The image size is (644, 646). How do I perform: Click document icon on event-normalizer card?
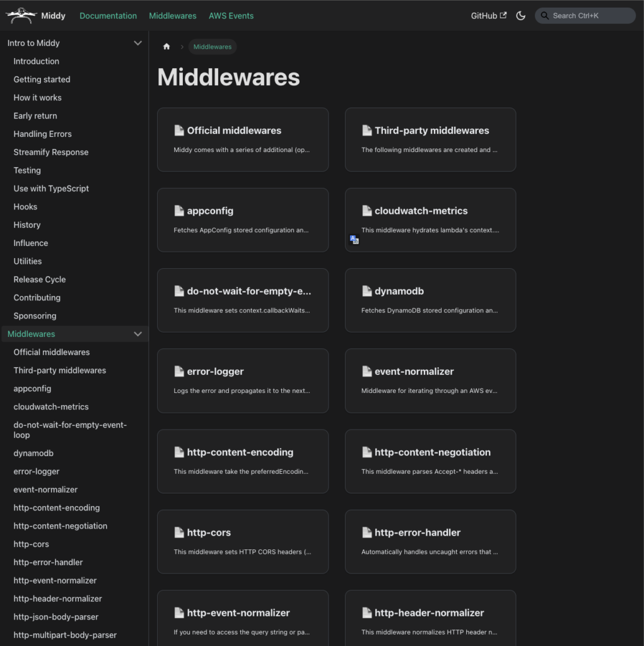click(x=366, y=371)
